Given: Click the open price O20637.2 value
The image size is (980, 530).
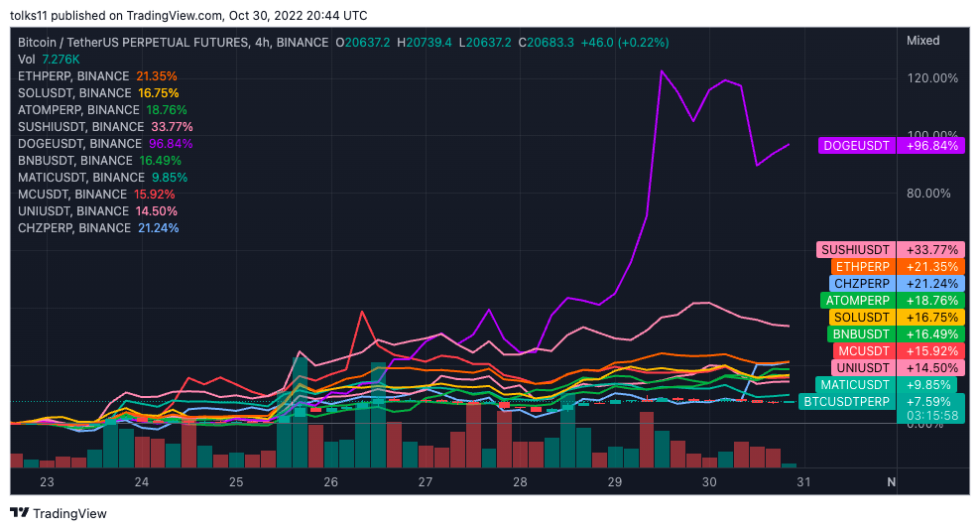Looking at the screenshot, I should click(362, 43).
